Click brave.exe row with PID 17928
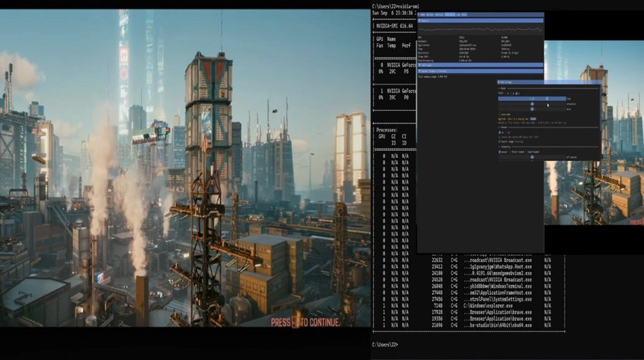The image size is (644, 360). point(468,312)
